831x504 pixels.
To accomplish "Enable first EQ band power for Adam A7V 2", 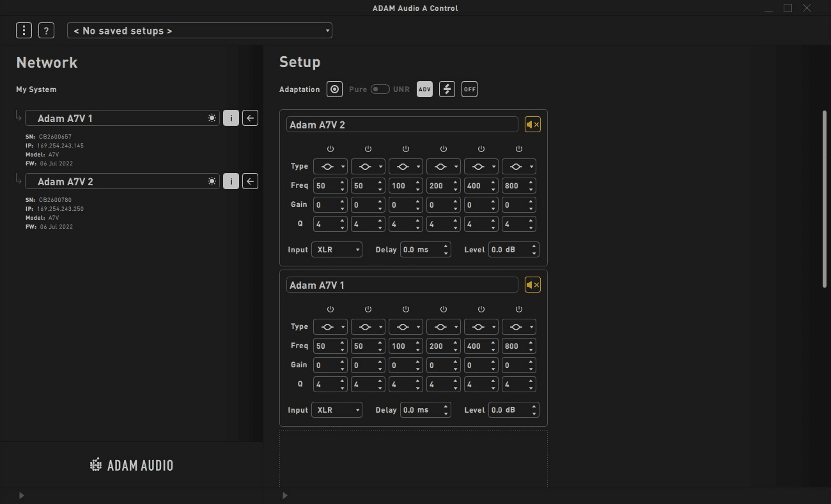I will pyautogui.click(x=330, y=149).
